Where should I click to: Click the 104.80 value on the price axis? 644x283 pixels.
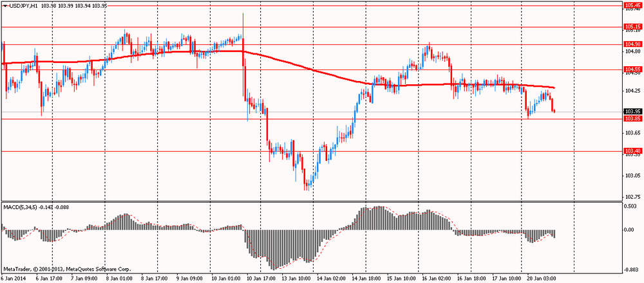tap(633, 51)
